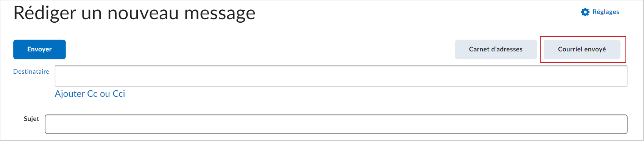Focus the Sujet text field
The height and width of the screenshot is (141, 644).
(x=336, y=124)
